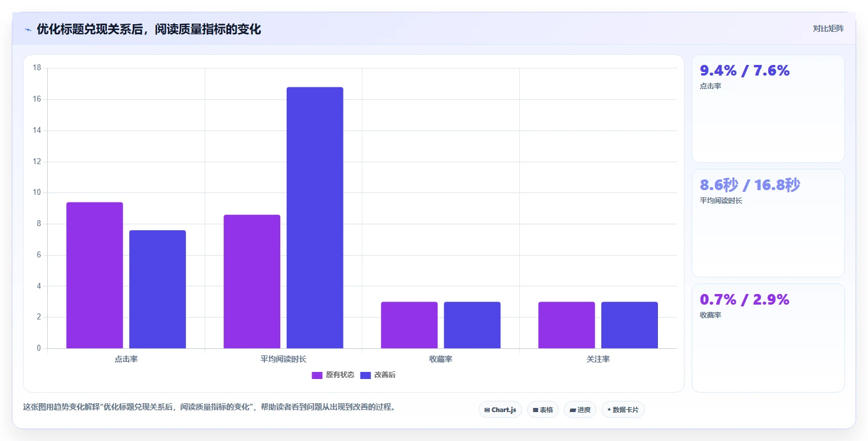Click the 数据卡片 tag
The image size is (868, 441).
click(623, 410)
